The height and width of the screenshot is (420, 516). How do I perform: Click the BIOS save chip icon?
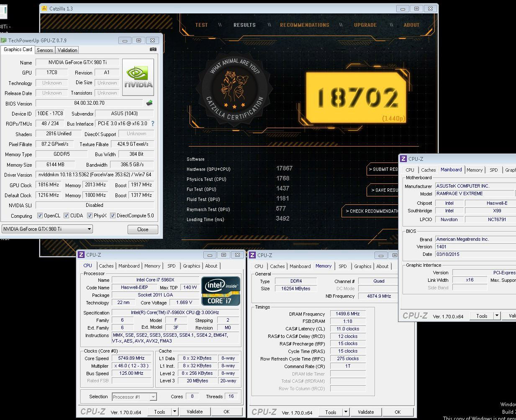tap(149, 103)
